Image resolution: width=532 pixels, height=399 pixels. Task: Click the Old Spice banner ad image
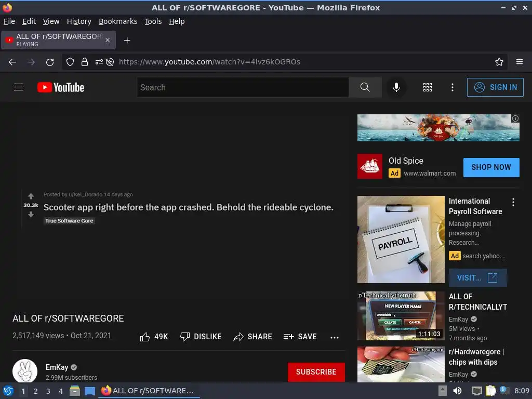coord(438,128)
